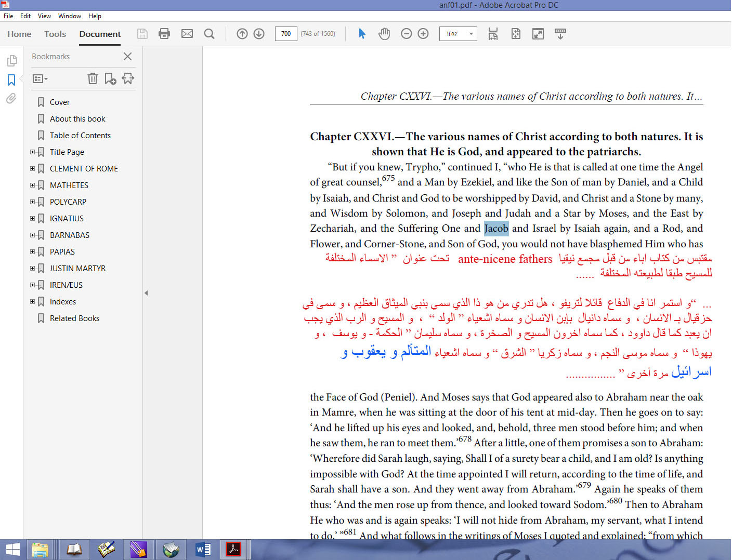Screen dimensions: 732x560
Task: Select the Hand pan tool
Action: [x=384, y=34]
